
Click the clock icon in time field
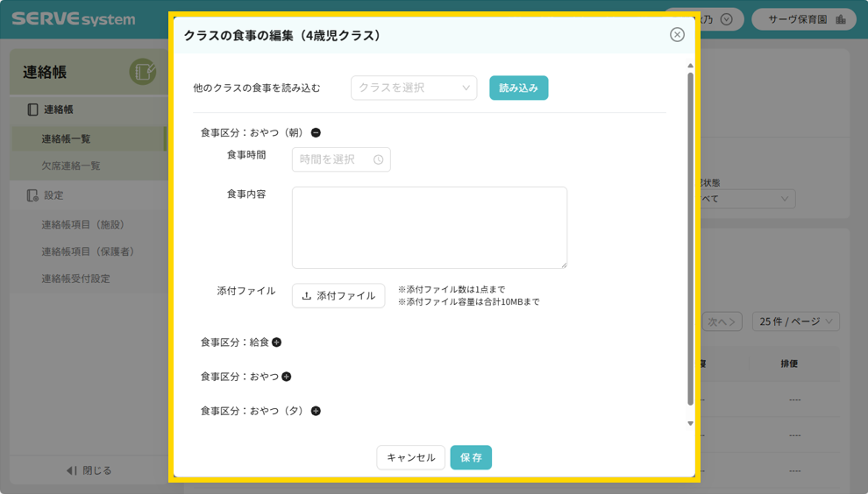(378, 159)
